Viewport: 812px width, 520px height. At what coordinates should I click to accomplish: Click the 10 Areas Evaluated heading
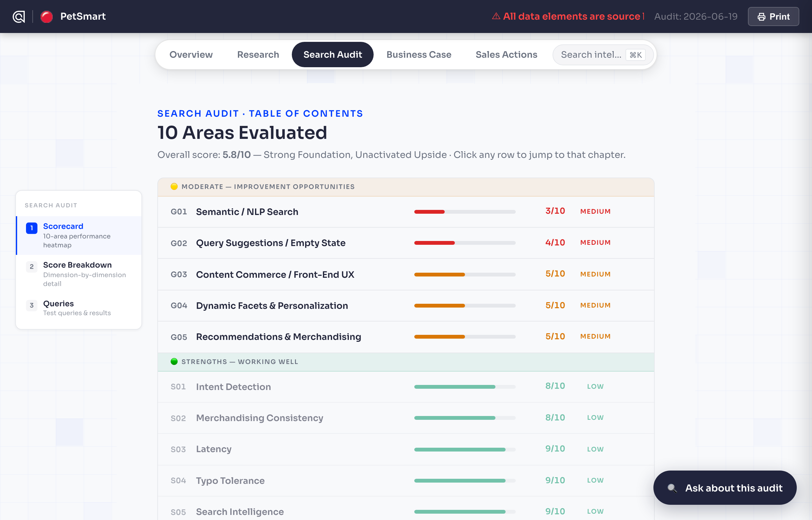242,132
